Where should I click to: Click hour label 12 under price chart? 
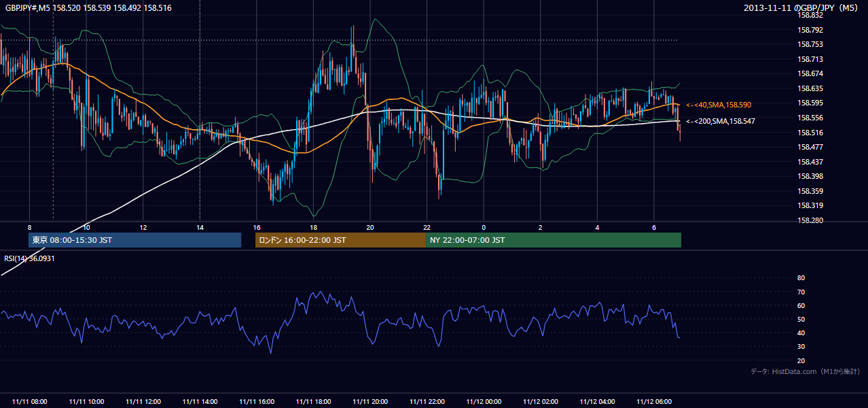(143, 227)
